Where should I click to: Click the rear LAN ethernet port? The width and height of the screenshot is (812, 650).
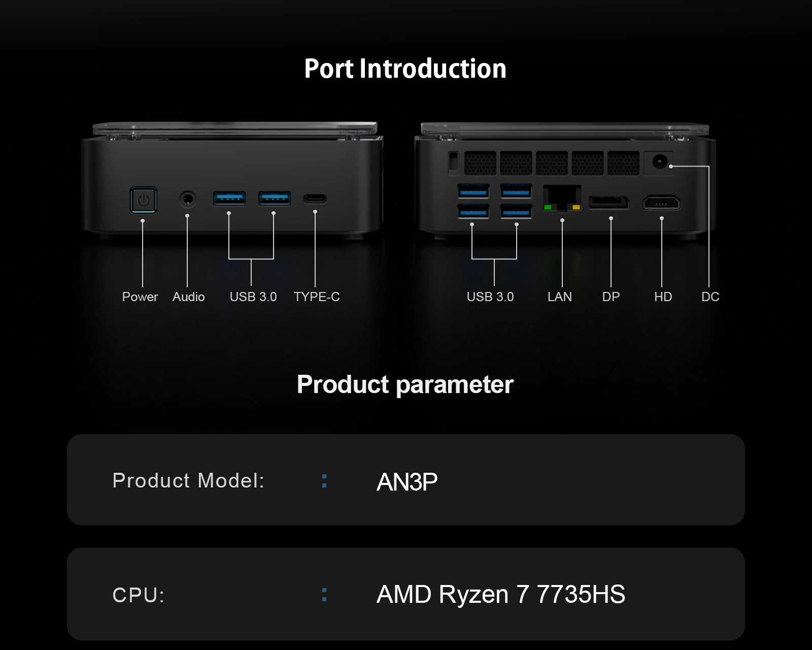[x=562, y=199]
